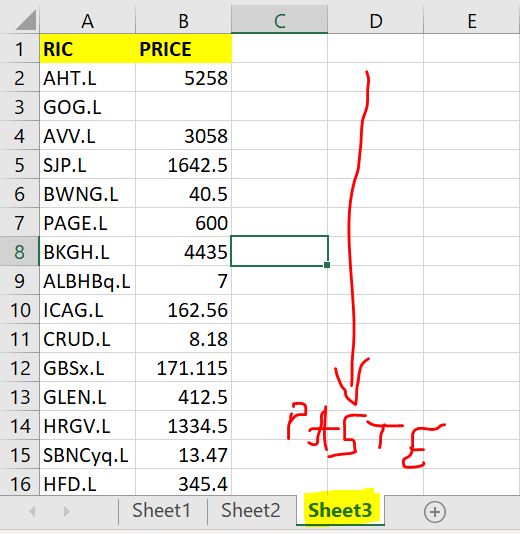520x534 pixels.
Task: Select cell containing PAGE.L
Action: 88,223
